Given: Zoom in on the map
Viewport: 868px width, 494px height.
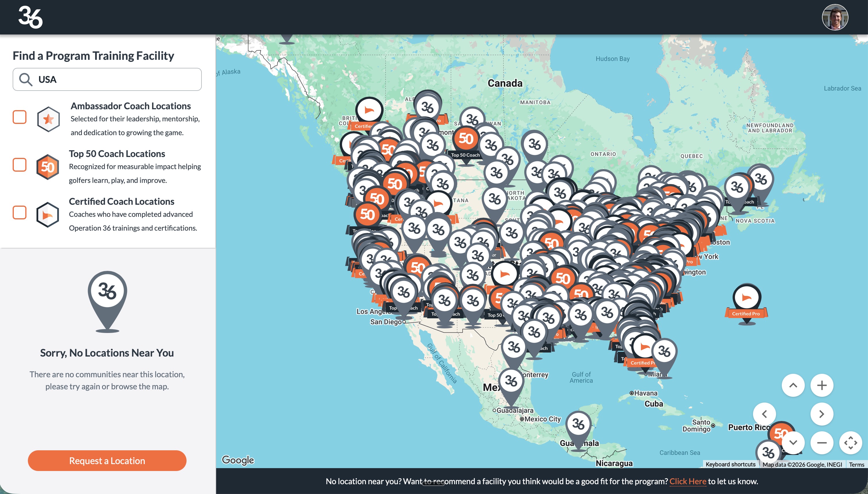Looking at the screenshot, I should click(x=822, y=385).
